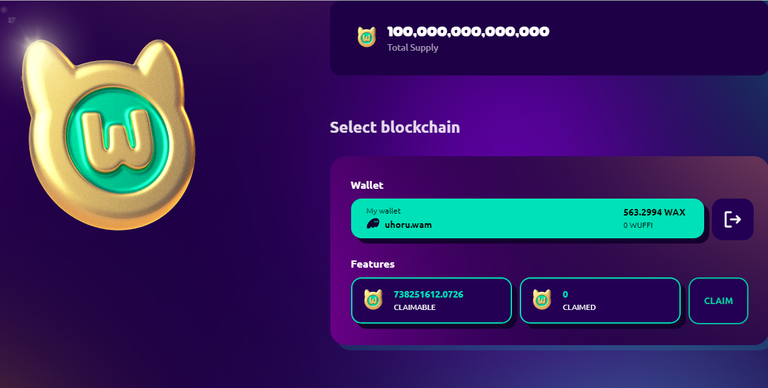Click the 563.2994 WAX balance
The height and width of the screenshot is (388, 768).
click(654, 212)
